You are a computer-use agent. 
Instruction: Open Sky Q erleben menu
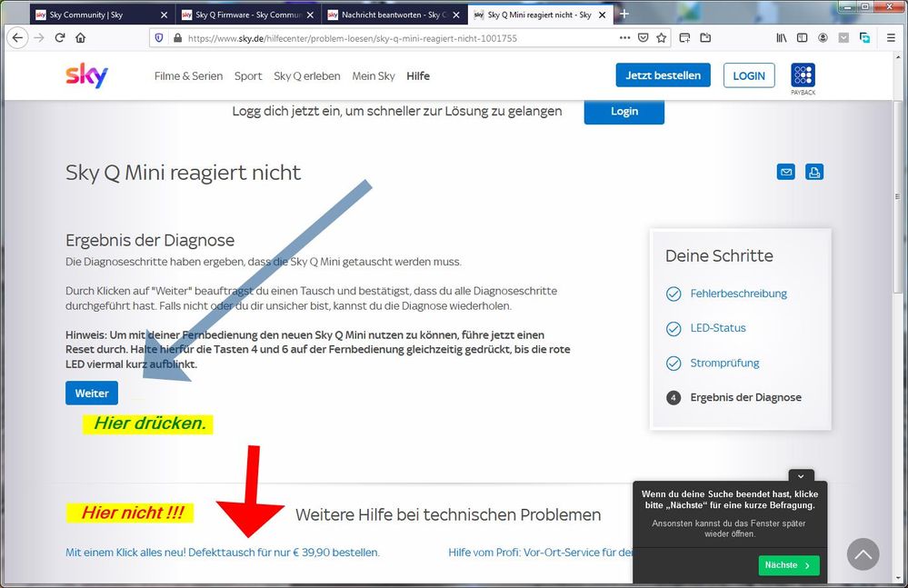point(307,75)
